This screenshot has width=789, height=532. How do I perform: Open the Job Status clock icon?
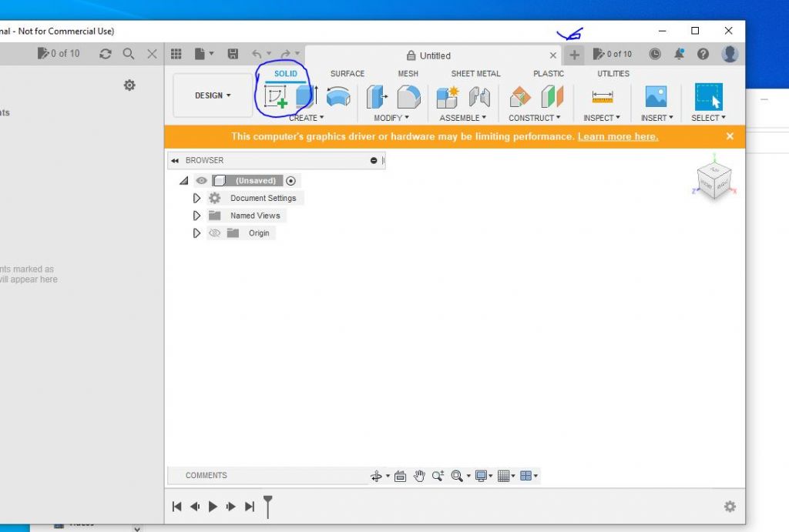(655, 54)
